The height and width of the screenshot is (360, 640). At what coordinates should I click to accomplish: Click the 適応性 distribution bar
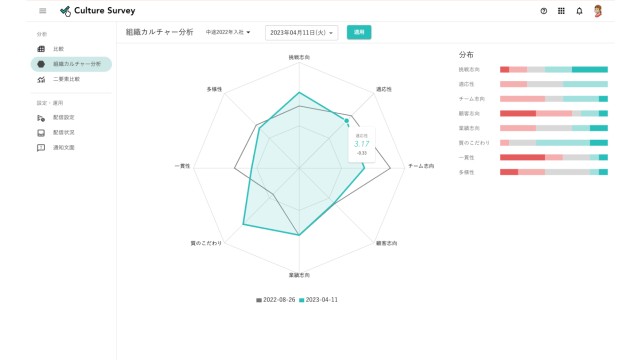554,84
